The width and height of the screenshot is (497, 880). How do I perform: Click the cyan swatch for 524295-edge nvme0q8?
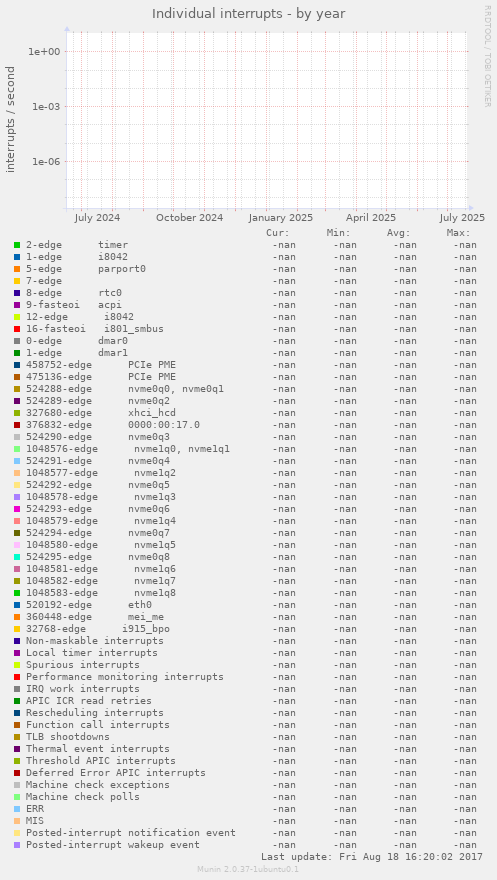coord(17,557)
